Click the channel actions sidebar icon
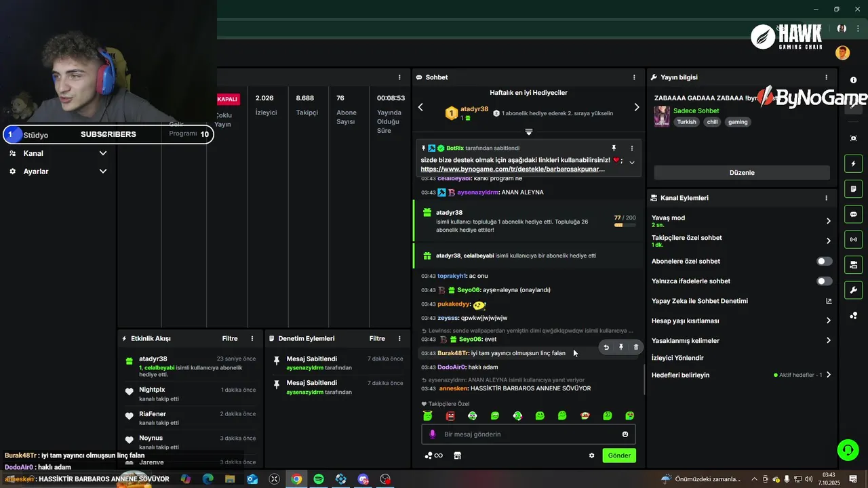The height and width of the screenshot is (488, 868). pos(853,264)
